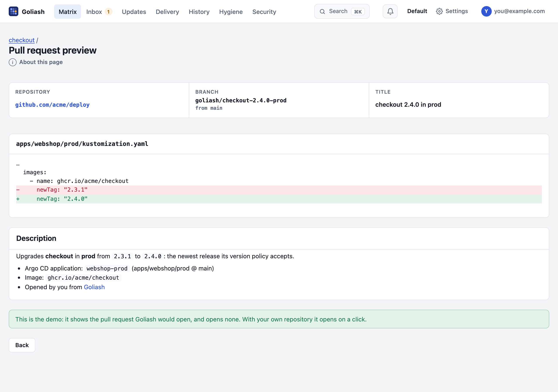558x392 pixels.
Task: Click the Goliash link in the description
Action: pos(94,287)
